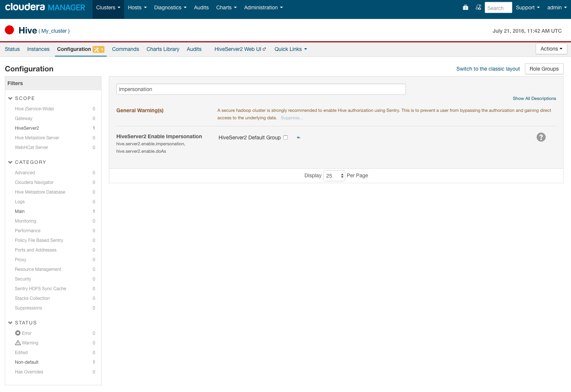This screenshot has height=392, width=571.
Task: Switch to the Commands tab
Action: pyautogui.click(x=126, y=49)
